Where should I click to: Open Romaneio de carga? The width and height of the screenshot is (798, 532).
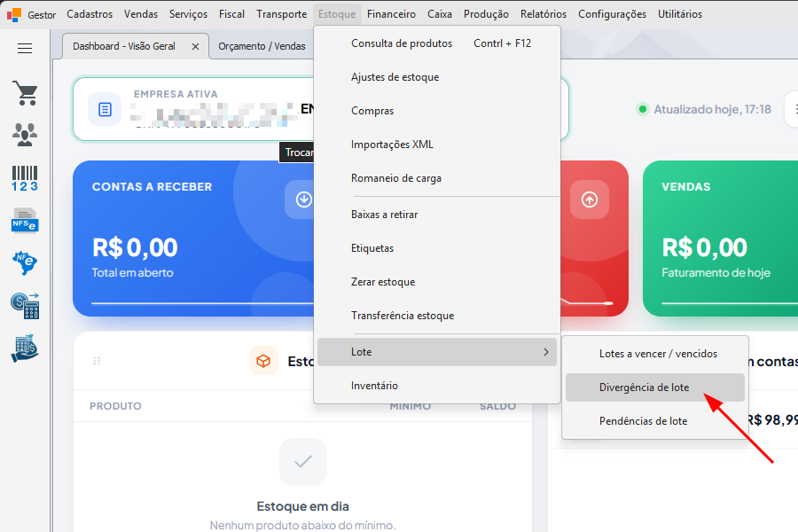pos(437,178)
